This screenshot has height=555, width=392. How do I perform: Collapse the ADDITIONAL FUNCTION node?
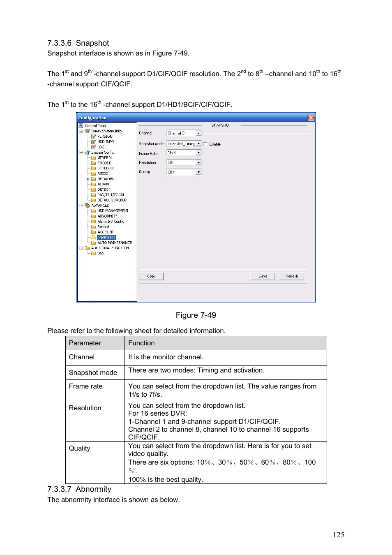click(x=81, y=248)
